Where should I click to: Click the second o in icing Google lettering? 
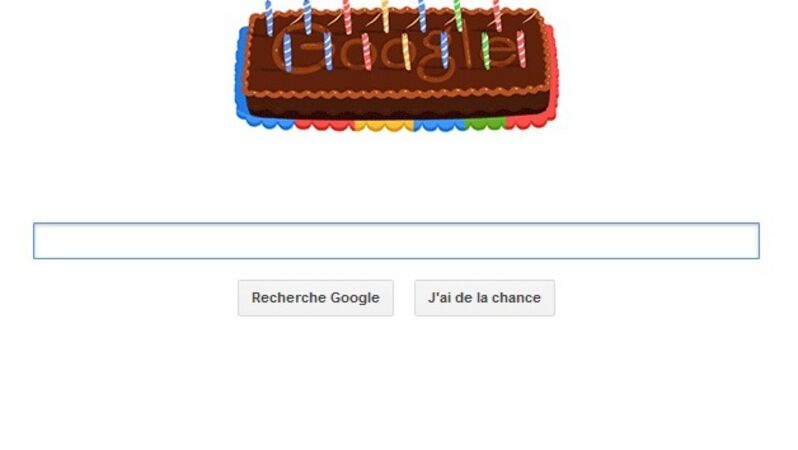397,51
